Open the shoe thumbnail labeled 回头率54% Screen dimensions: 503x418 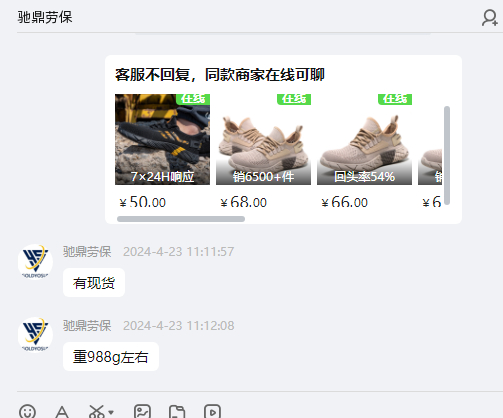364,139
